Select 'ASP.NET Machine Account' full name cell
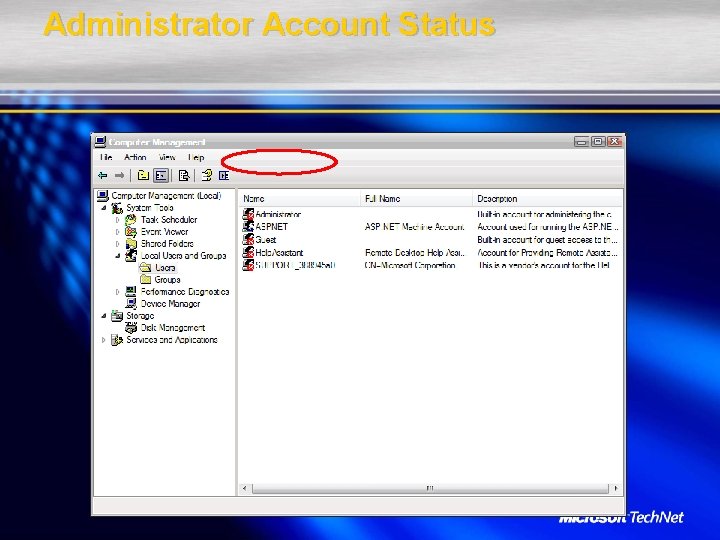This screenshot has width=720, height=540. pyautogui.click(x=415, y=226)
